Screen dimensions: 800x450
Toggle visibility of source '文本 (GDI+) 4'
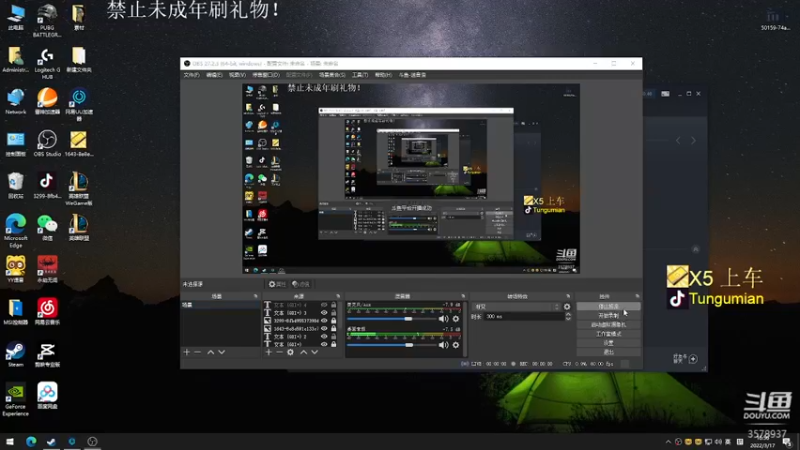(324, 305)
